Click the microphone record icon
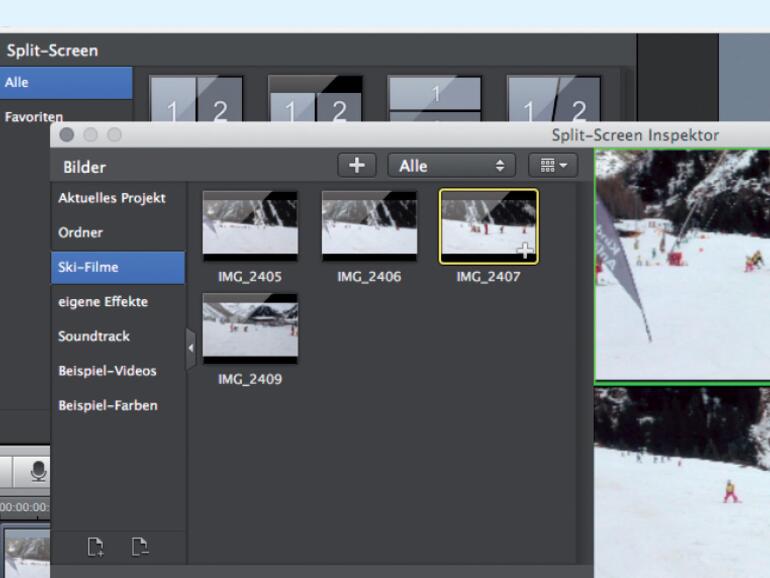This screenshot has height=578, width=770. tap(38, 471)
